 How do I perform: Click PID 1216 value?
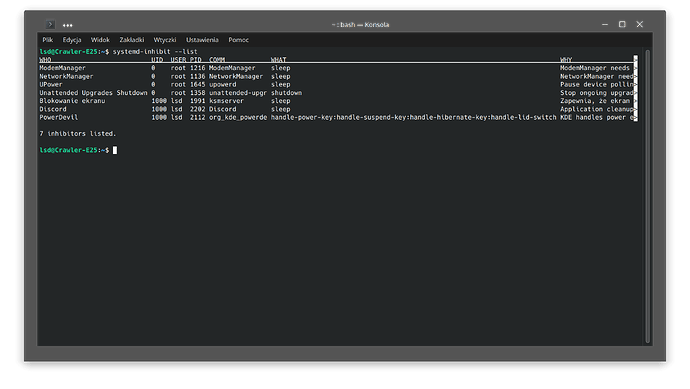(x=198, y=68)
